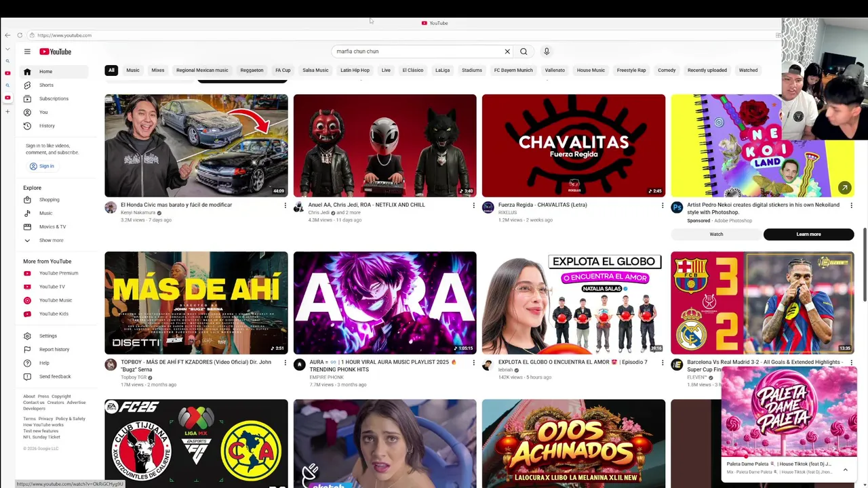868x488 pixels.
Task: Select the Recently uploaded chip
Action: coord(707,70)
